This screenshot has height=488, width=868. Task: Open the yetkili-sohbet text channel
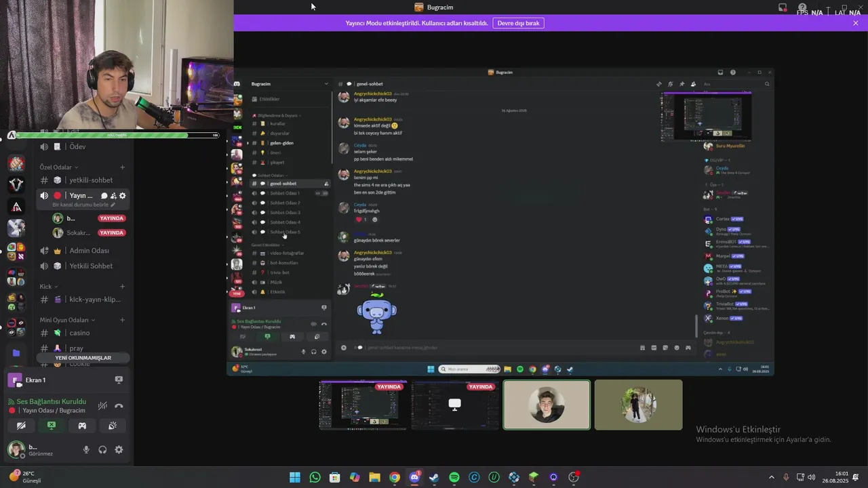82,180
